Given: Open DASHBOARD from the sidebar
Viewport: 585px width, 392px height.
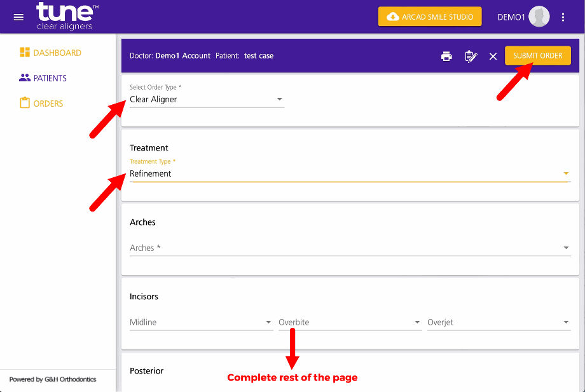Looking at the screenshot, I should (50, 53).
